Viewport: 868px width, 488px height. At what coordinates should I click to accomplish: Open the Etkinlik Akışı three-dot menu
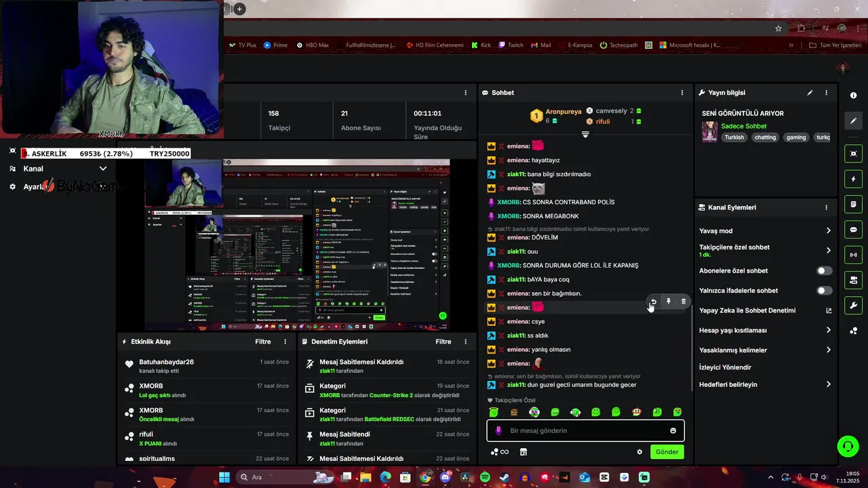[x=285, y=342]
